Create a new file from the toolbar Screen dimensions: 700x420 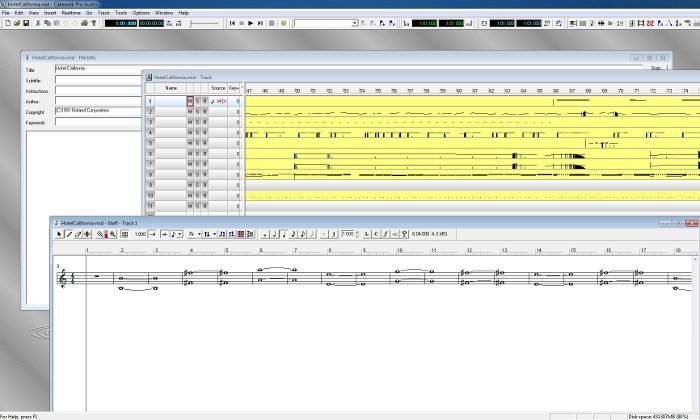click(8, 23)
